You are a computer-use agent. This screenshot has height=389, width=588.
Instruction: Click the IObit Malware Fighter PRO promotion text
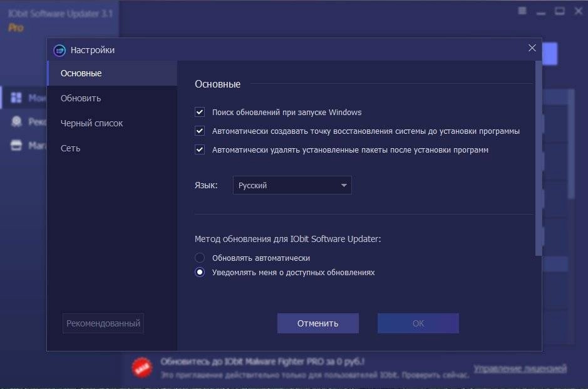262,361
